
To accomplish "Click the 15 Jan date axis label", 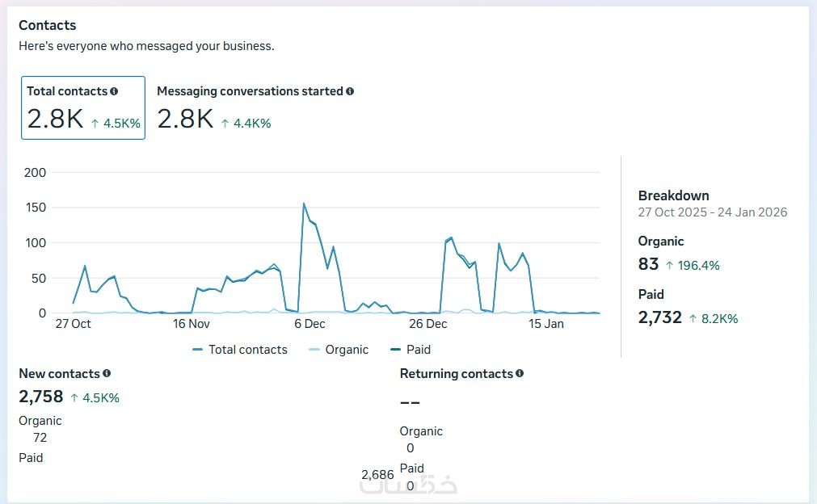I will coord(546,324).
